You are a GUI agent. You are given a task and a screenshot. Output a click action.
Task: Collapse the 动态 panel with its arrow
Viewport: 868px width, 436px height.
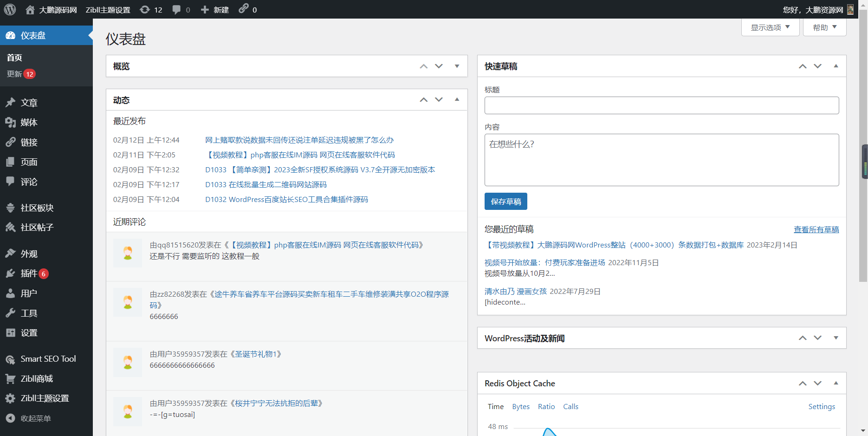pyautogui.click(x=457, y=99)
